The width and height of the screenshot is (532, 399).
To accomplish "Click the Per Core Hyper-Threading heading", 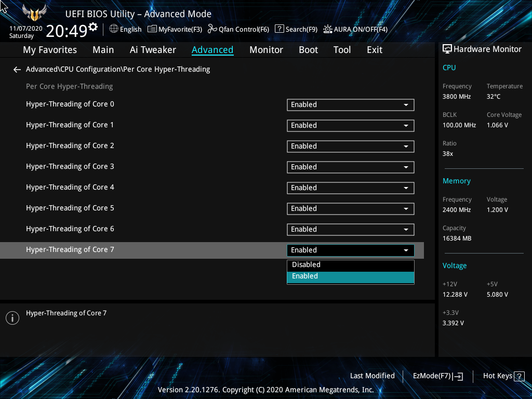I will [x=69, y=87].
